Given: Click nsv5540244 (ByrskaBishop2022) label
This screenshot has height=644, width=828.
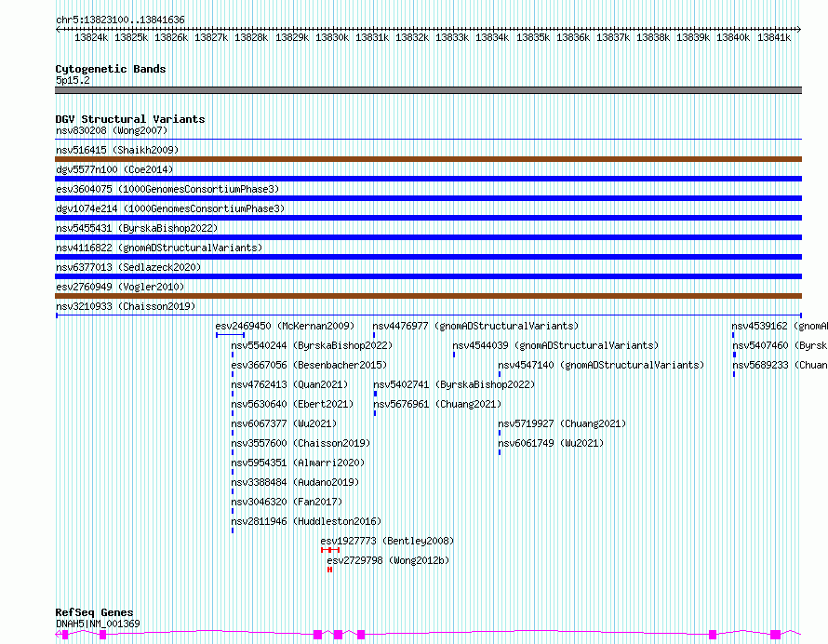Looking at the screenshot, I should (312, 345).
